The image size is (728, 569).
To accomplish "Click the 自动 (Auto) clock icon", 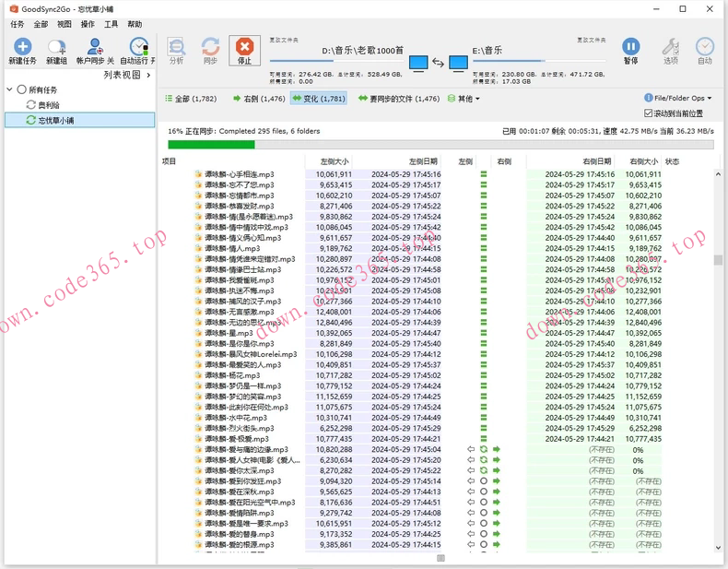I will (x=705, y=47).
